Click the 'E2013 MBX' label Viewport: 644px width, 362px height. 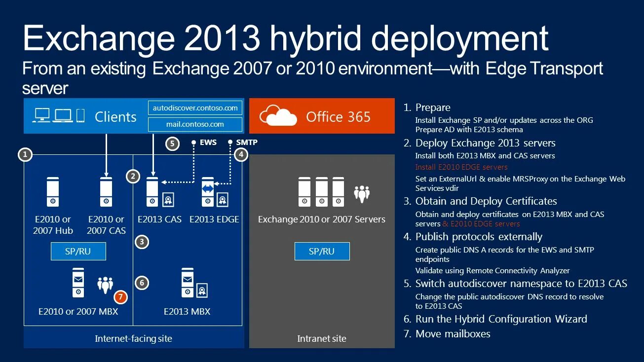coord(187,312)
